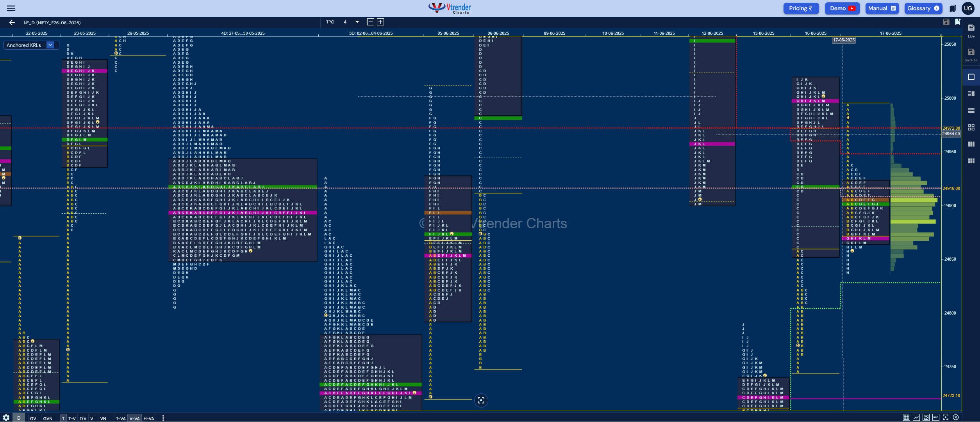The height and width of the screenshot is (422, 980).
Task: Select T-V display mode
Action: pyautogui.click(x=72, y=418)
